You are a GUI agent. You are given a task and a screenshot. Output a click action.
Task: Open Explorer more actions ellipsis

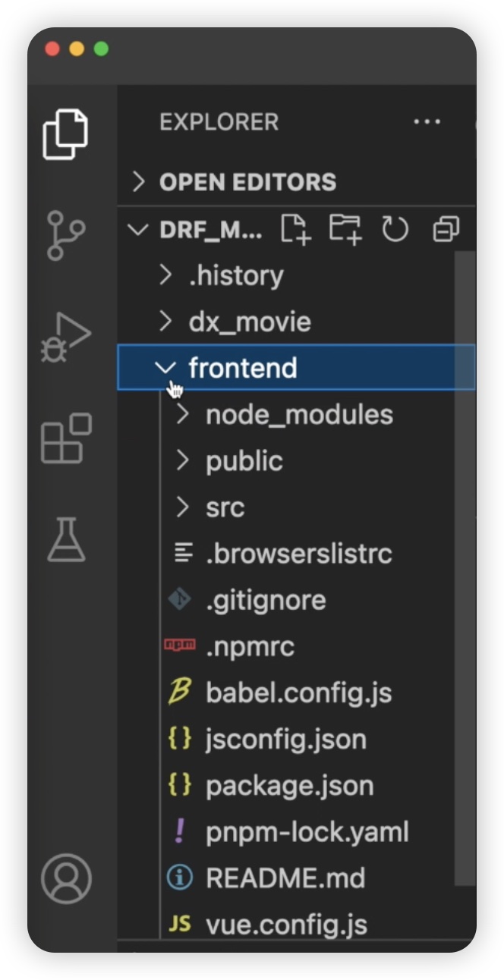point(427,121)
